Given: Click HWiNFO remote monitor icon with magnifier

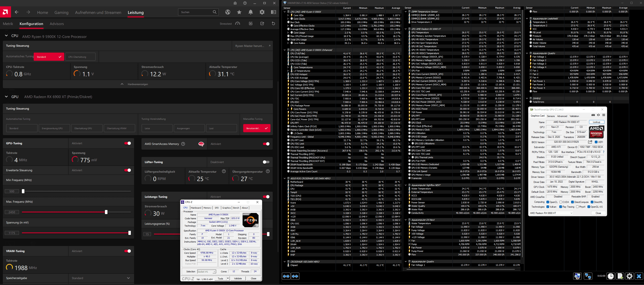Looking at the screenshot, I should click(x=577, y=276).
